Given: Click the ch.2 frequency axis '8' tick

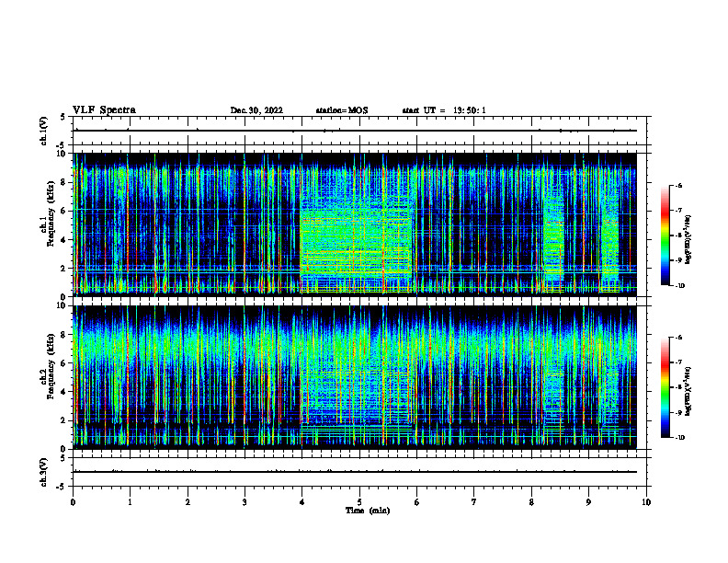Looking at the screenshot, I should coord(63,335).
